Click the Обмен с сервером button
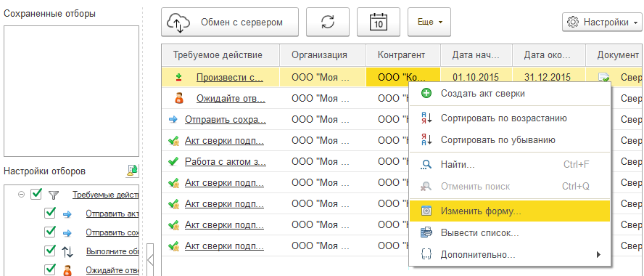Image resolution: width=644 pixels, height=276 pixels. click(230, 23)
